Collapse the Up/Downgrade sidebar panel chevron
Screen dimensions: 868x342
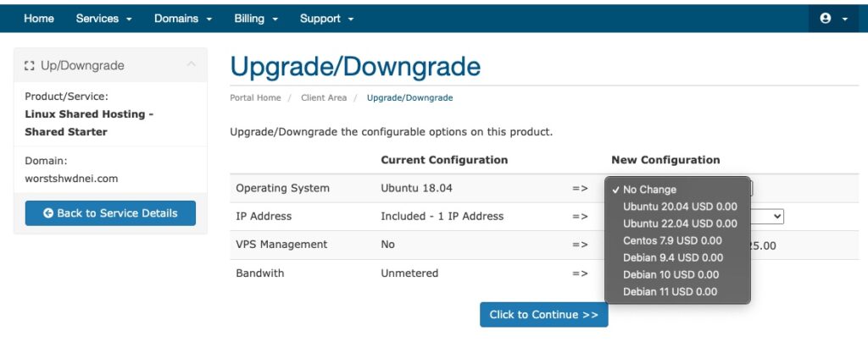(191, 64)
